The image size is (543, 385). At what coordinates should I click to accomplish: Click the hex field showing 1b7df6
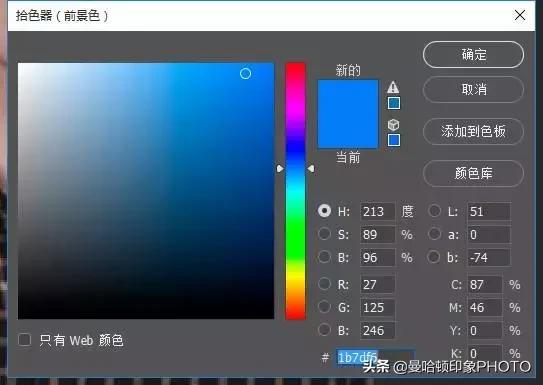tap(375, 357)
